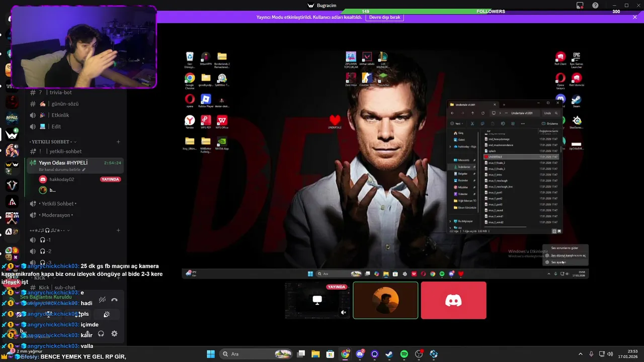The image size is (644, 362).
Task: Toggle noise suppression in voice panel
Action: tap(102, 300)
